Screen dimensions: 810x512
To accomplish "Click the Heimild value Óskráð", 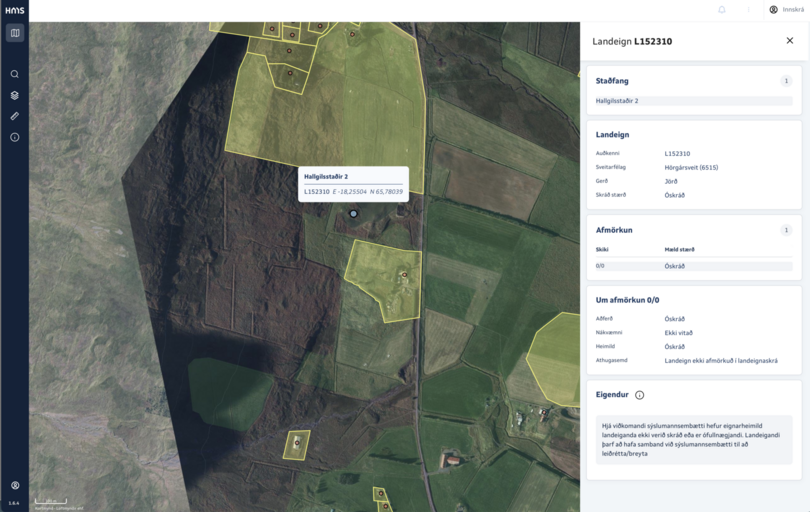I will click(x=675, y=347).
